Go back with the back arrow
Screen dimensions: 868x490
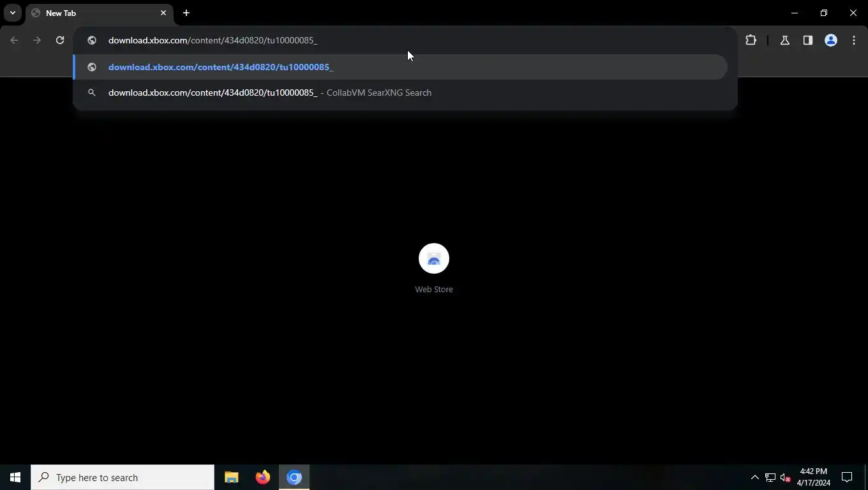14,40
